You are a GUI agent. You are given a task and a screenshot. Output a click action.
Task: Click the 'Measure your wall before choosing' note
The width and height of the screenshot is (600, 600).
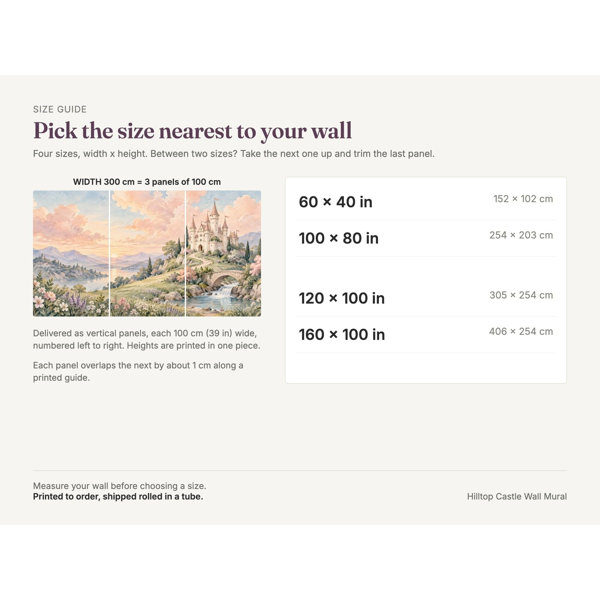[119, 486]
